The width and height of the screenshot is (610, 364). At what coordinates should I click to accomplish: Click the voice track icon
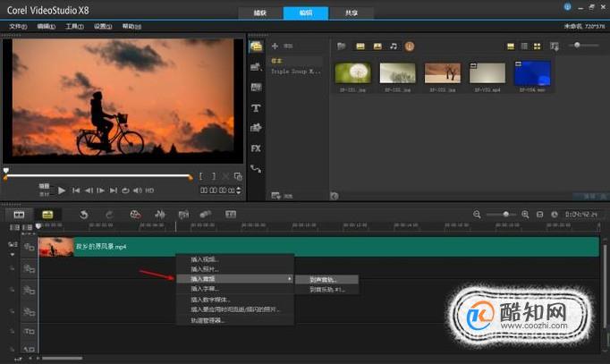pos(30,349)
